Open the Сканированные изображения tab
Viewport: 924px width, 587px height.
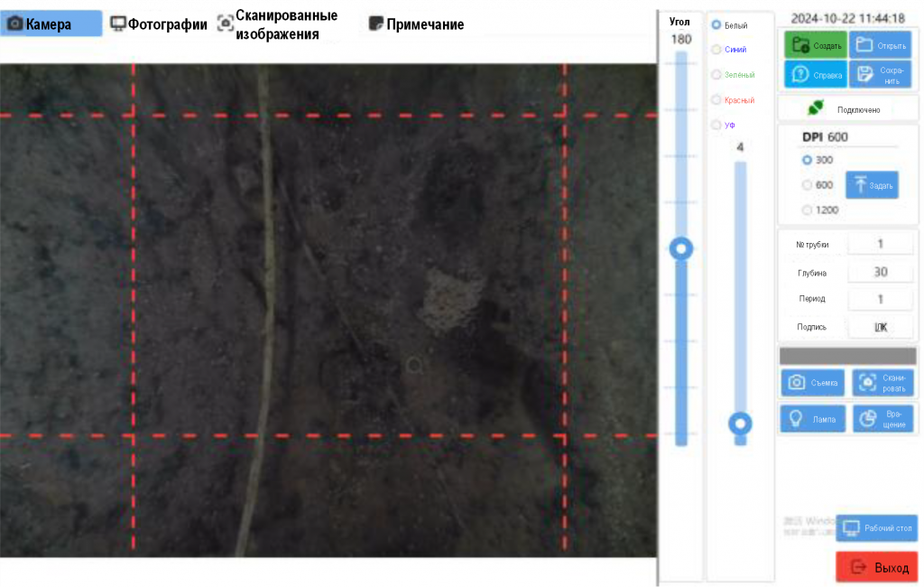[x=278, y=24]
